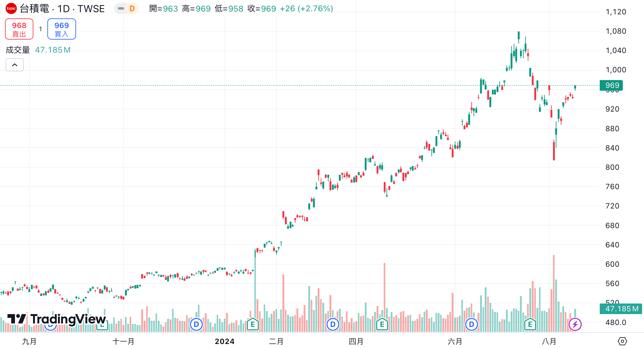Viewport: 644px width, 349px height.
Task: Click the 969 買入 buy button
Action: click(x=62, y=29)
